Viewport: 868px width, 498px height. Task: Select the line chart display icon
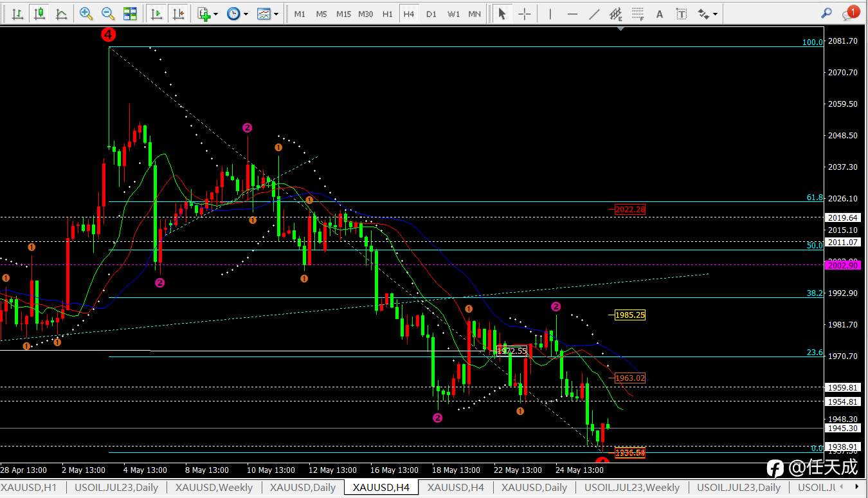point(61,14)
